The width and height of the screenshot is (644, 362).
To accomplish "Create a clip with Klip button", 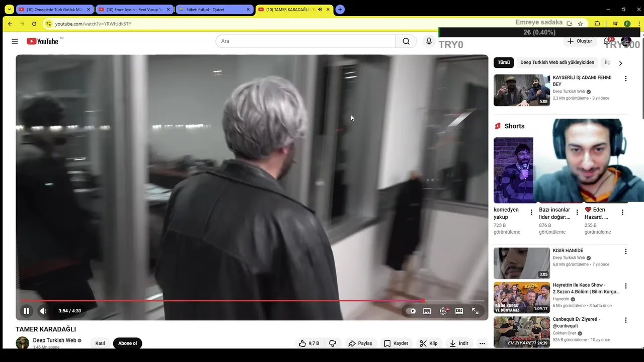I will pos(429,343).
